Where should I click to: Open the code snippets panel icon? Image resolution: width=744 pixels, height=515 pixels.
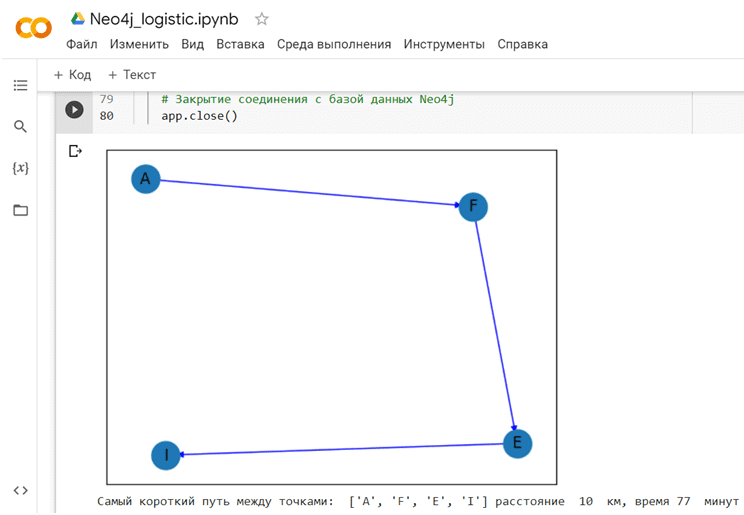tap(20, 490)
